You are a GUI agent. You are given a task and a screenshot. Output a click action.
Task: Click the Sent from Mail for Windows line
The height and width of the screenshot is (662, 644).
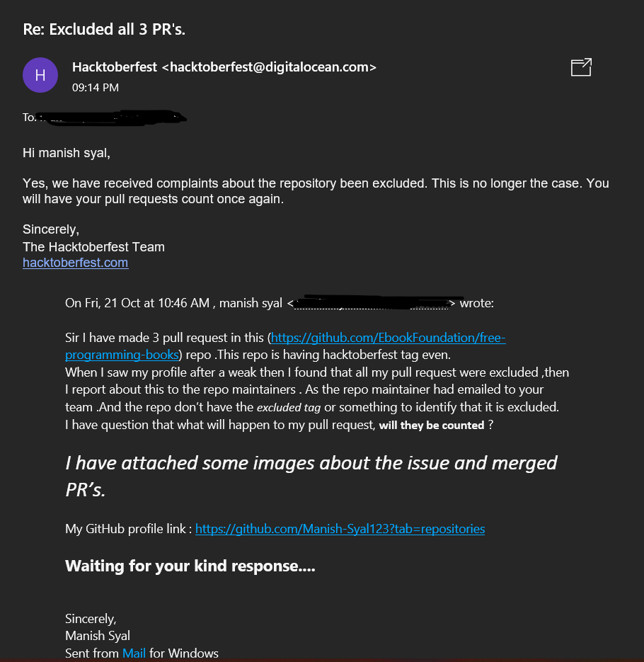(141, 653)
